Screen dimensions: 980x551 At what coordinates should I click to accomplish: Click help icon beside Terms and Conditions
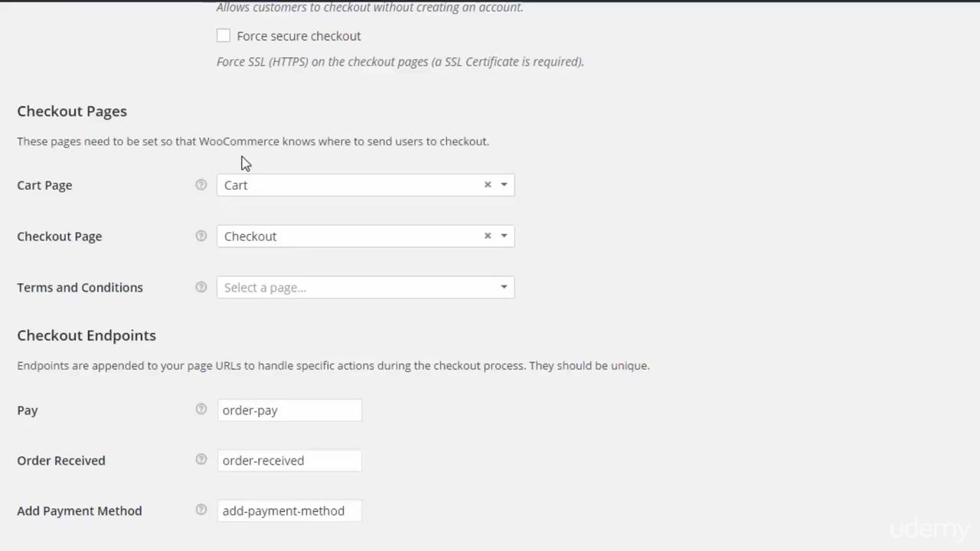point(201,287)
